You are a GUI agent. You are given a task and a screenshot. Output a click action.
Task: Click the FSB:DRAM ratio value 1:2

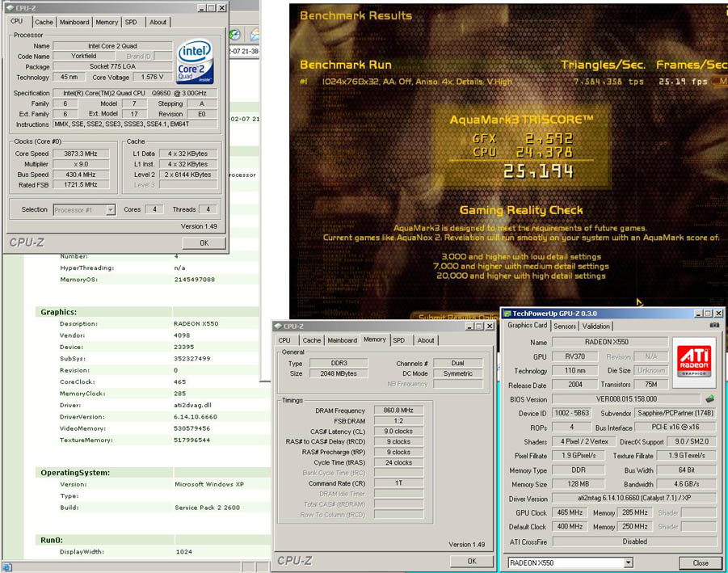tap(398, 421)
